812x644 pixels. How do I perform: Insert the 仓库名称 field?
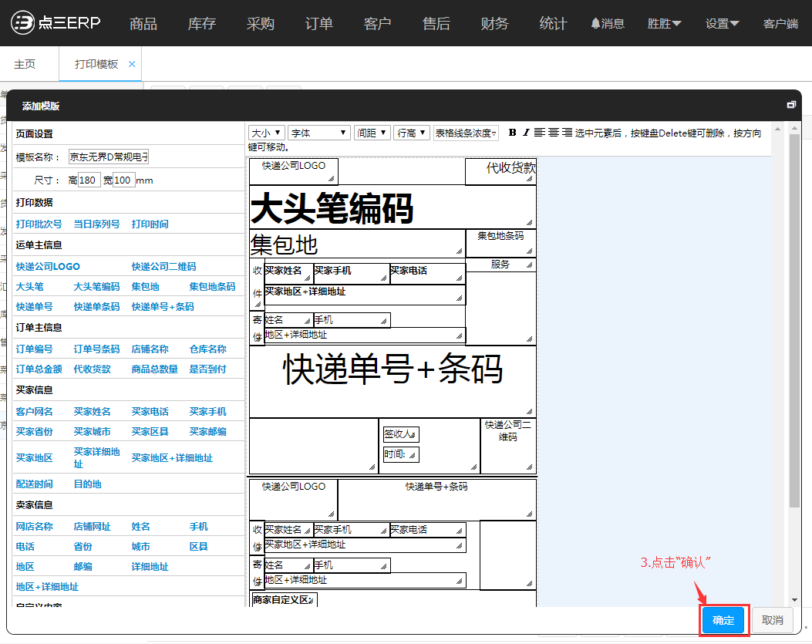(x=208, y=349)
